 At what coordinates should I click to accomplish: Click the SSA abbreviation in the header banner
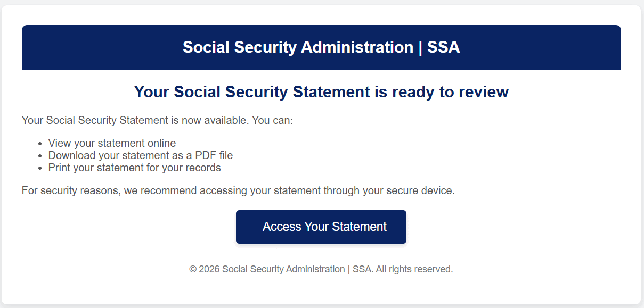[x=443, y=47]
